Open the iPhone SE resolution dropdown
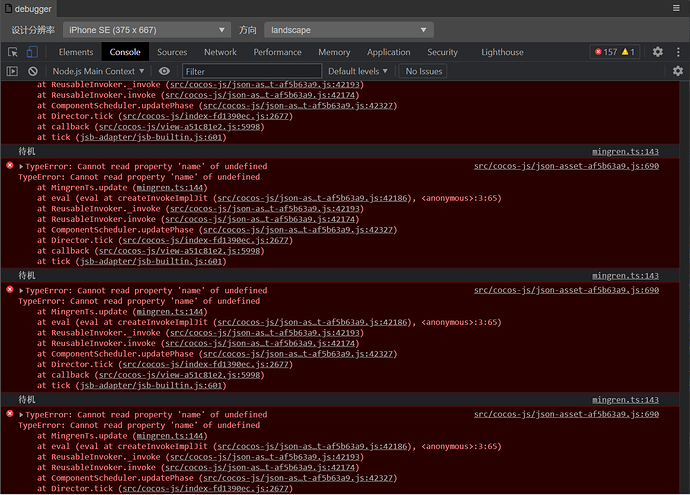690x495 pixels. tap(147, 30)
